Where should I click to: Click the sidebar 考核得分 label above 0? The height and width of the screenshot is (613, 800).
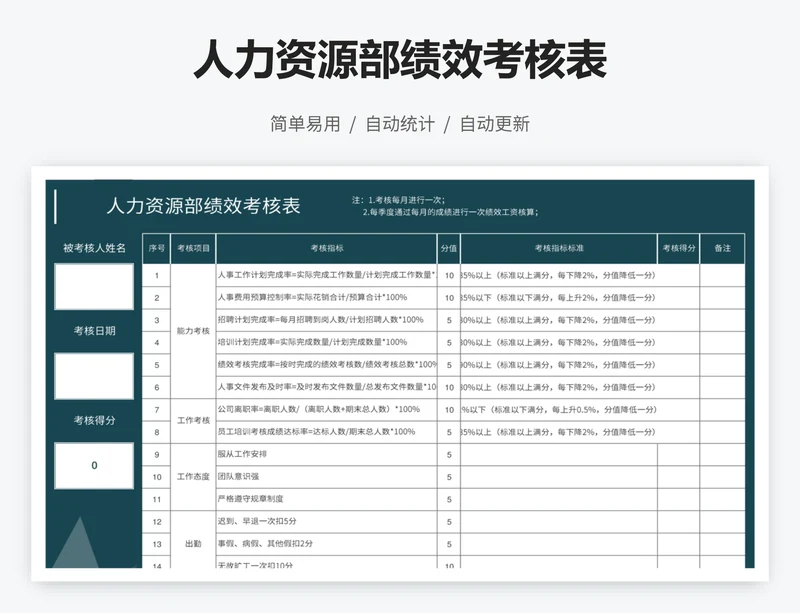[x=94, y=420]
